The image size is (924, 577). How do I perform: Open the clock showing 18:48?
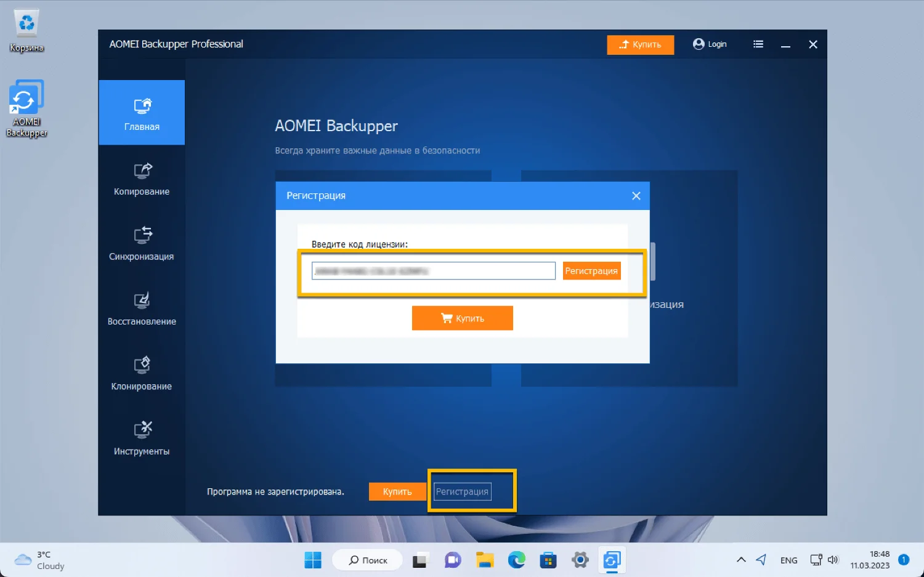point(870,560)
